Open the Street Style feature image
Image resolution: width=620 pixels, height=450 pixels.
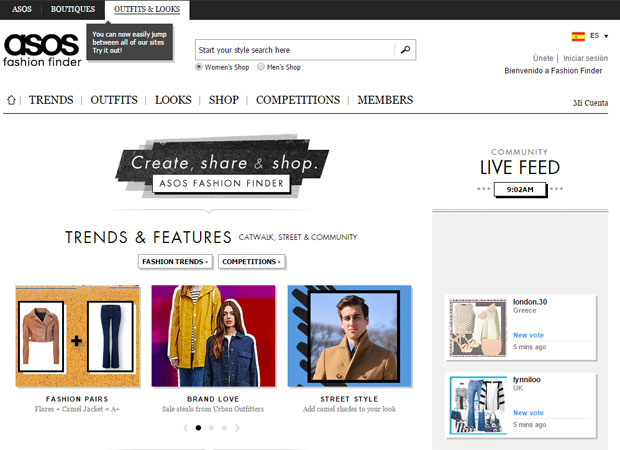coord(350,336)
